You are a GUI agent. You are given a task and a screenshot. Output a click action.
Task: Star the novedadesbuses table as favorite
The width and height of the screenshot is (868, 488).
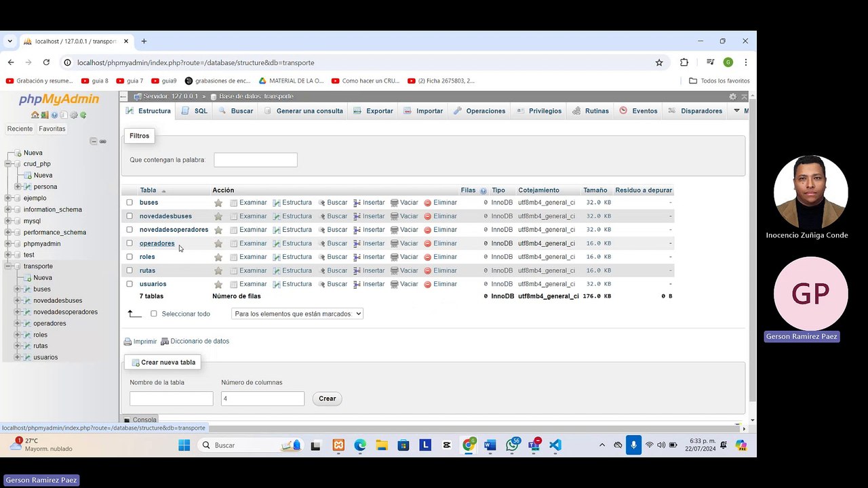click(218, 216)
